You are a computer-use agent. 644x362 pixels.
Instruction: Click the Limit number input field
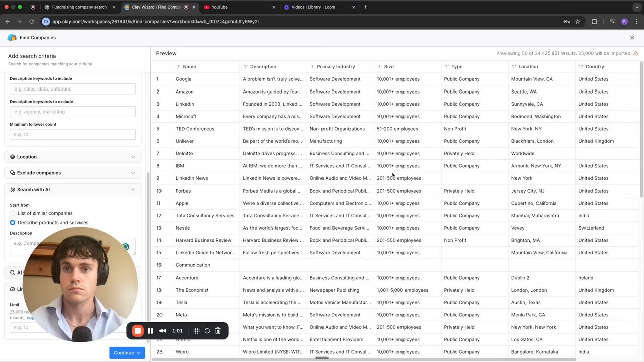click(72, 327)
